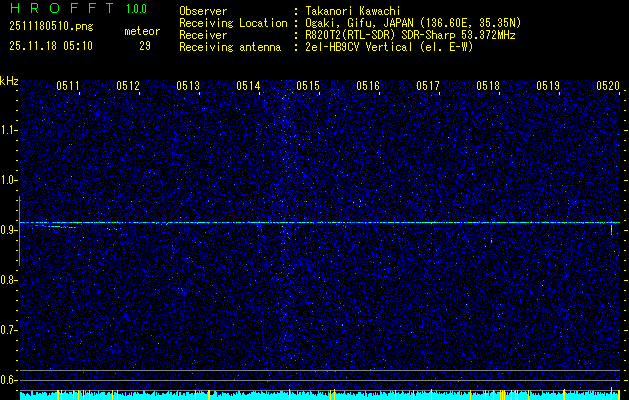The width and height of the screenshot is (629, 400).
Task: Click time axis label 0513
Action: coord(188,85)
